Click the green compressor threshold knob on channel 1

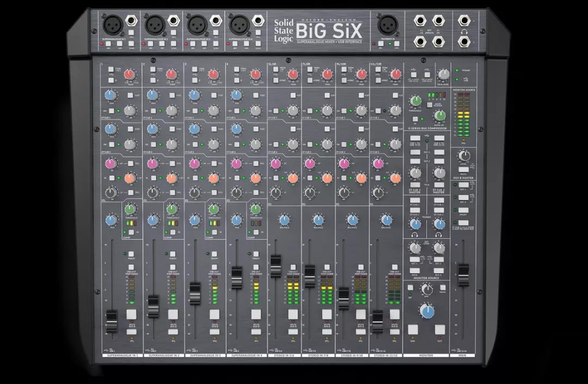coord(130,209)
